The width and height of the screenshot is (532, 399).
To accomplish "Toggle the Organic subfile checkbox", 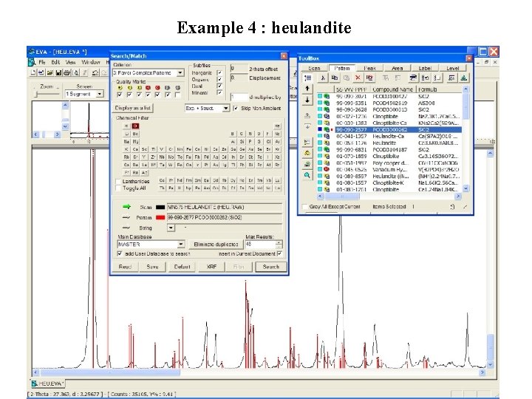I will [219, 79].
